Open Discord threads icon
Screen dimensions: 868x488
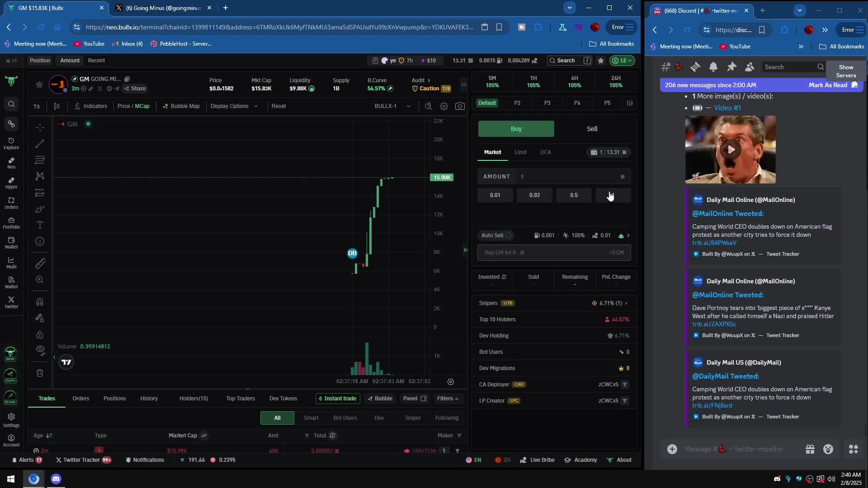[x=695, y=67]
